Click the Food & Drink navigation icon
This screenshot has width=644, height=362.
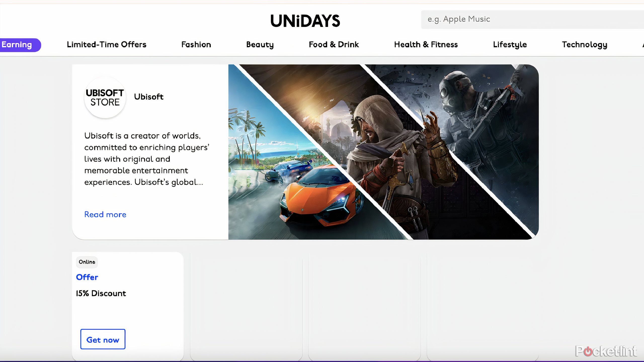(x=334, y=44)
